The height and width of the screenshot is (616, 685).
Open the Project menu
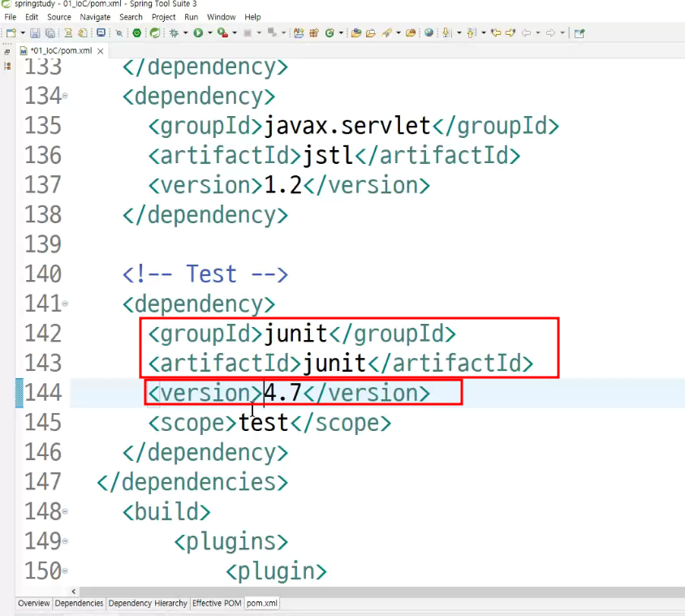[163, 17]
